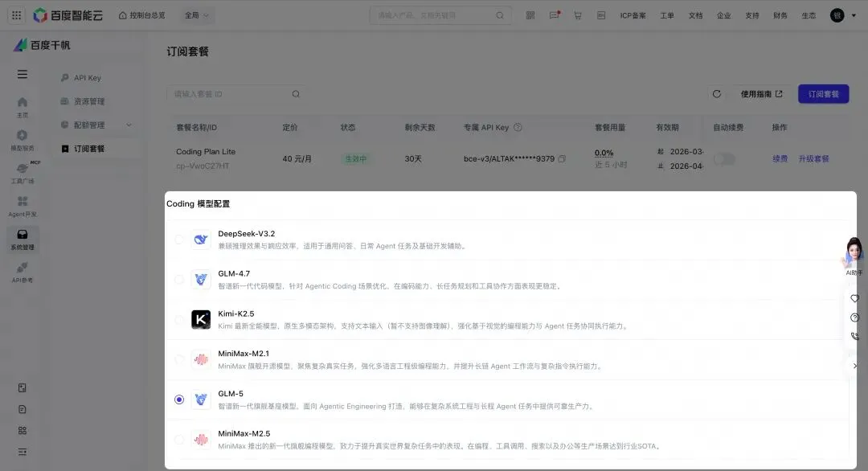Screen dimensions: 868x471
Task: Open 生态 in the top navigation
Action: (809, 15)
